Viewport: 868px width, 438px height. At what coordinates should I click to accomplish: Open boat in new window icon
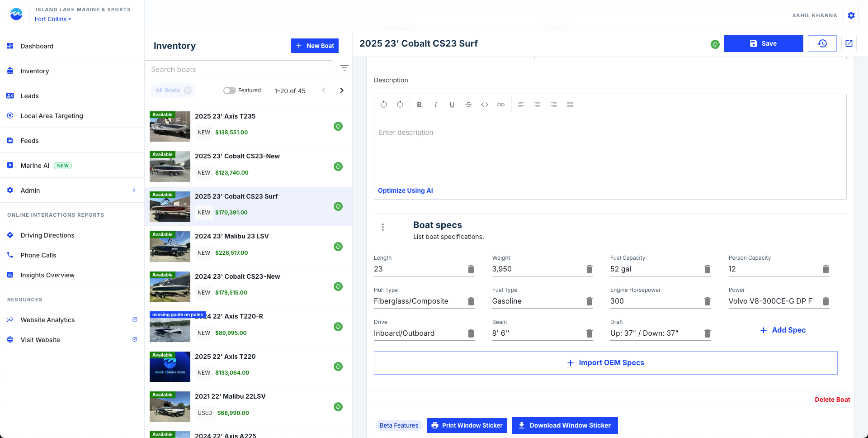click(x=849, y=43)
